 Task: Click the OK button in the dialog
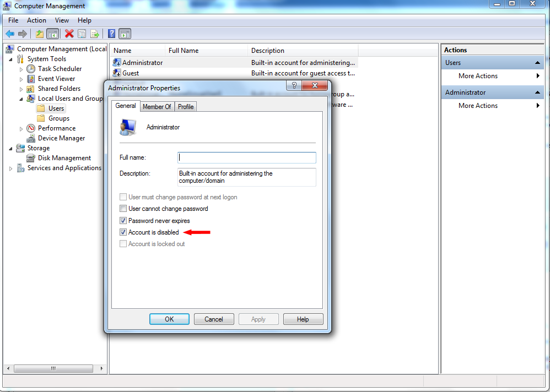pos(169,319)
